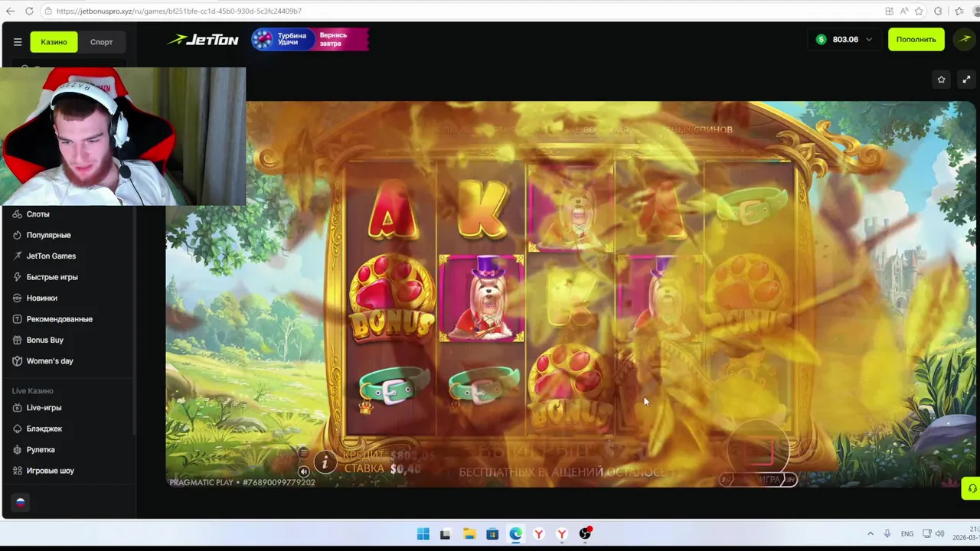This screenshot has width=980, height=551.
Task: Open Быстрые игры category
Action: (52, 277)
